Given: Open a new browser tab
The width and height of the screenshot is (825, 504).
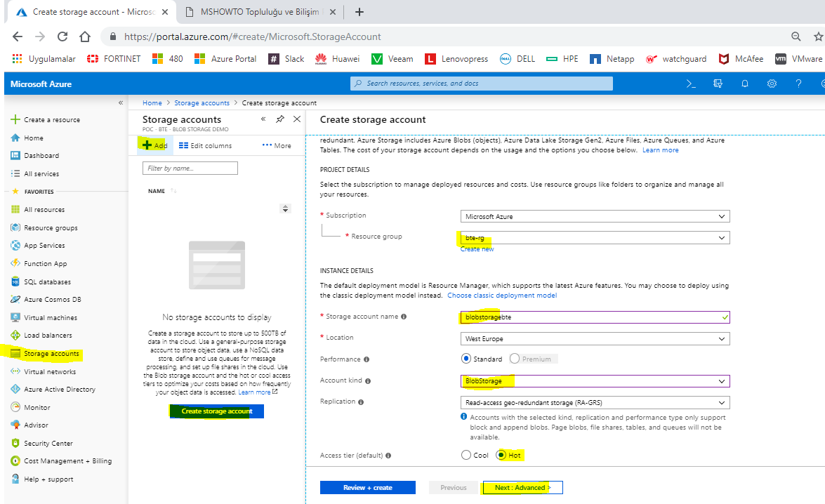Looking at the screenshot, I should [x=359, y=11].
